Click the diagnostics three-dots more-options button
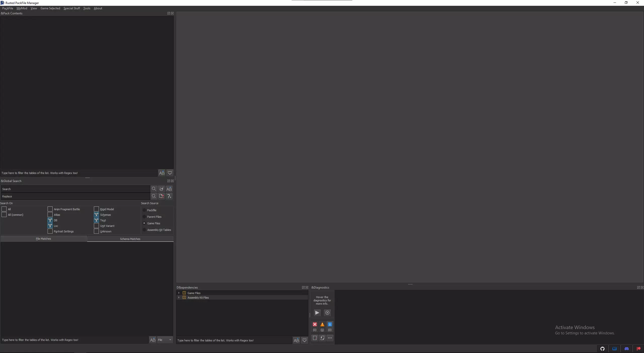The width and height of the screenshot is (644, 353). (330, 338)
